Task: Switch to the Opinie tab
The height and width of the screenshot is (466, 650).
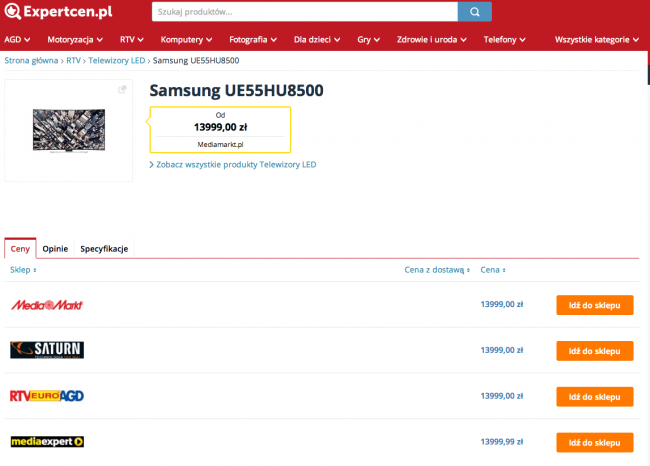Action: pos(55,249)
